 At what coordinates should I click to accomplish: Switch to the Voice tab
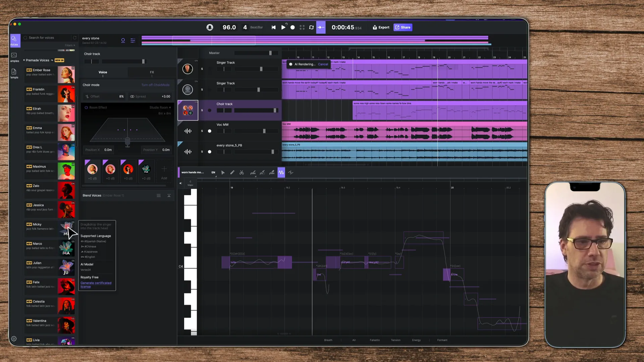[x=103, y=72]
